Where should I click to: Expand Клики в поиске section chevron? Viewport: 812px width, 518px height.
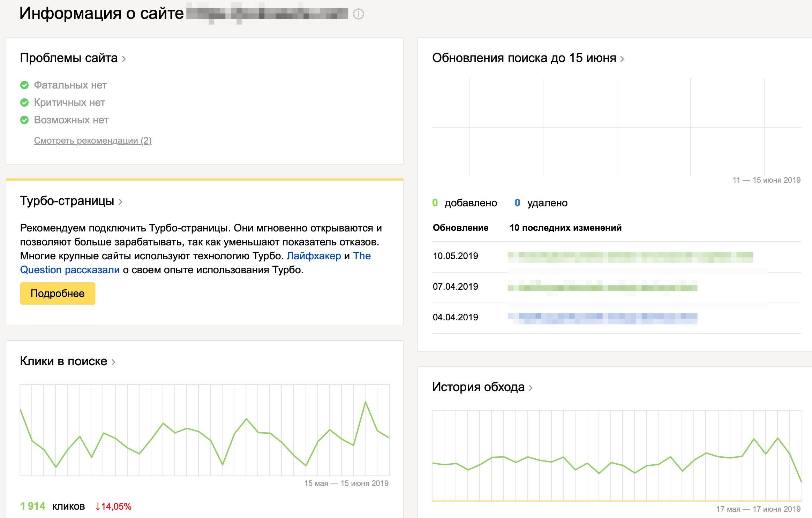point(113,362)
